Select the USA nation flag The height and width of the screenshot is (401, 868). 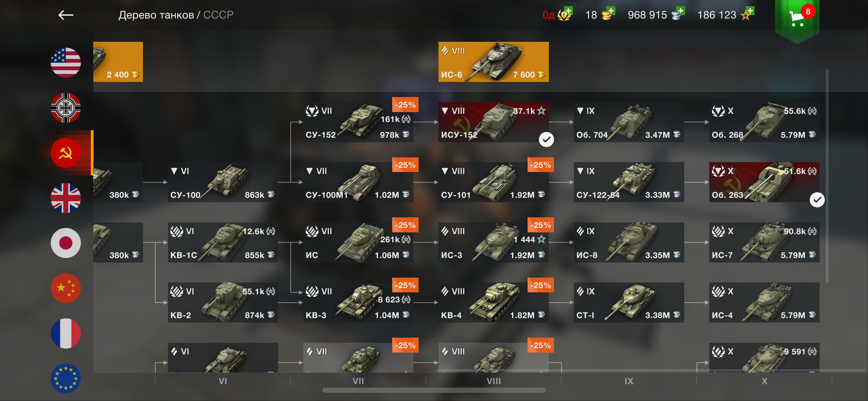pyautogui.click(x=66, y=63)
